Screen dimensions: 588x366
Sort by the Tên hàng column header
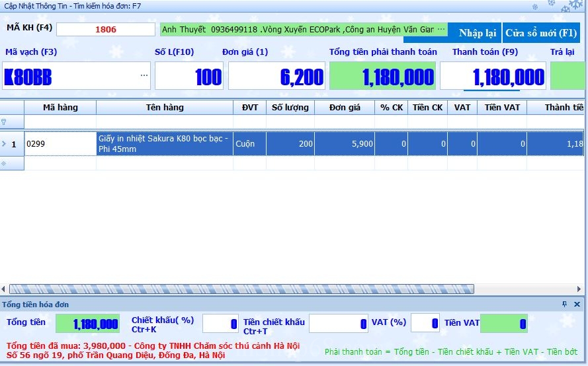click(x=165, y=107)
